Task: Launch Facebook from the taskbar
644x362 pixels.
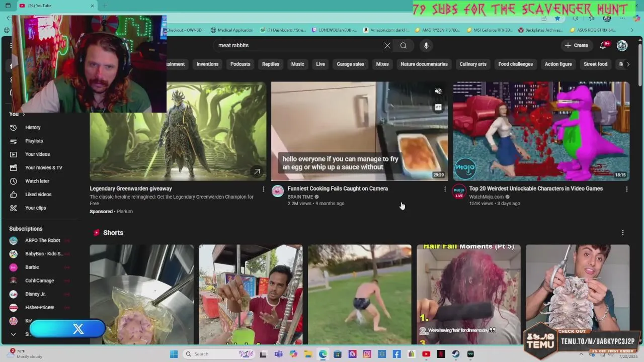Action: (x=396, y=354)
